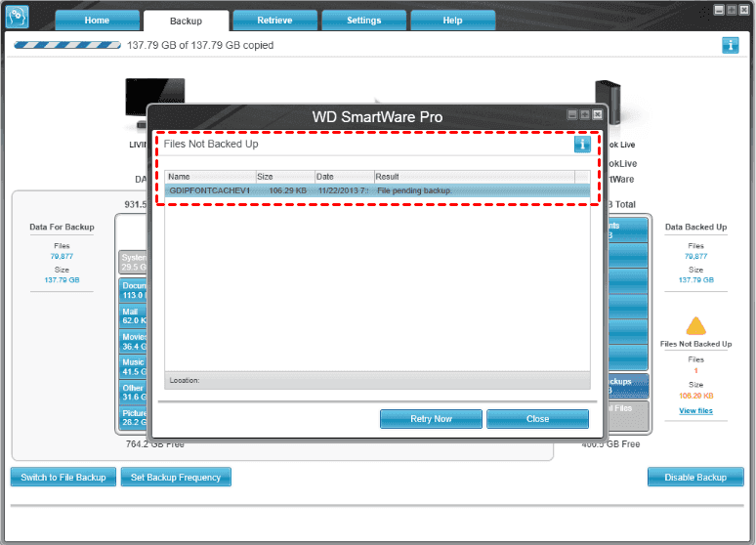Select the Documents category block
Screen dimensions: 756x545
(133, 290)
